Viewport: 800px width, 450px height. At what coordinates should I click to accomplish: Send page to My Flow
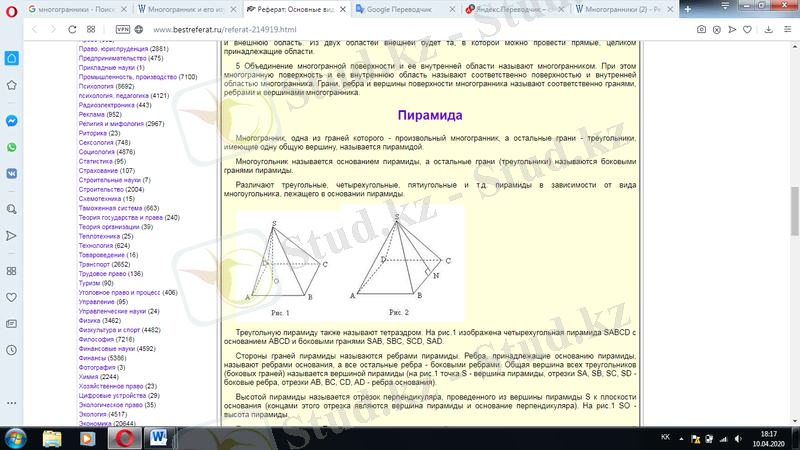[x=732, y=30]
